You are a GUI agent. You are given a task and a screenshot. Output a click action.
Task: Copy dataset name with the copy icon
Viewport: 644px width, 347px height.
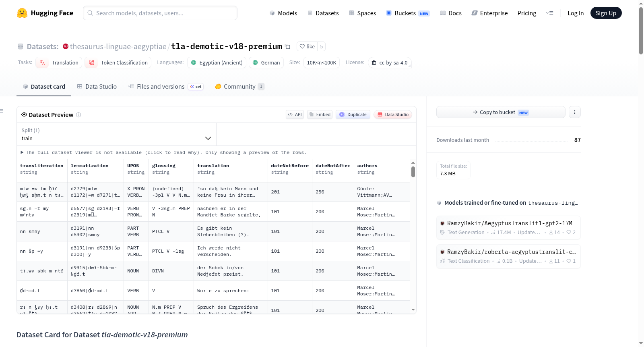[x=287, y=46]
